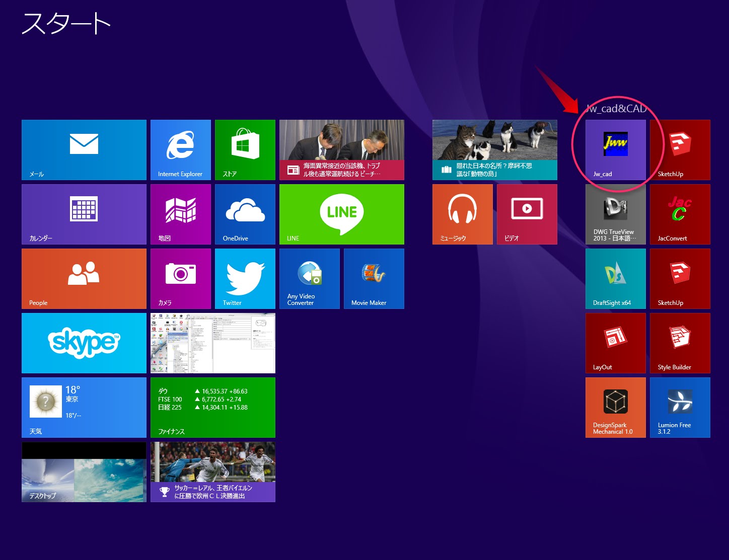The image size is (729, 560).
Task: Launch DWG TrueView 2013 tile
Action: pyautogui.click(x=616, y=214)
